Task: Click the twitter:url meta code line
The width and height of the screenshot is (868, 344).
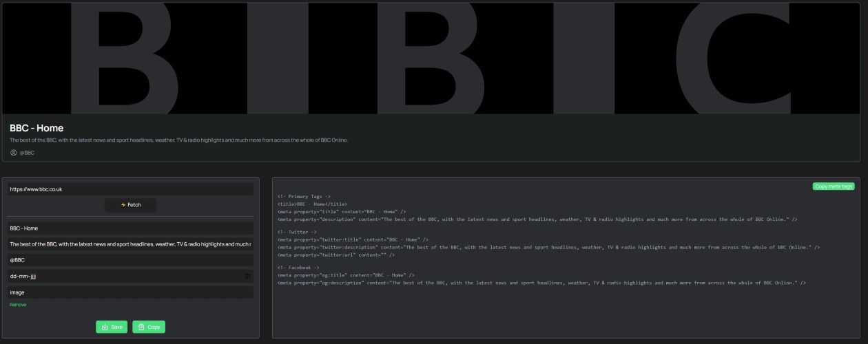Action: (x=336, y=255)
